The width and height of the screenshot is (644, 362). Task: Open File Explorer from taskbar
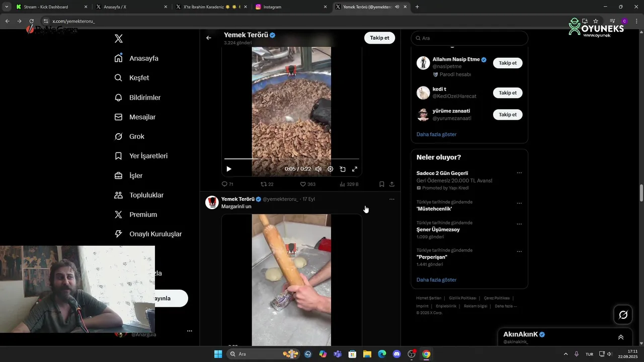367,354
